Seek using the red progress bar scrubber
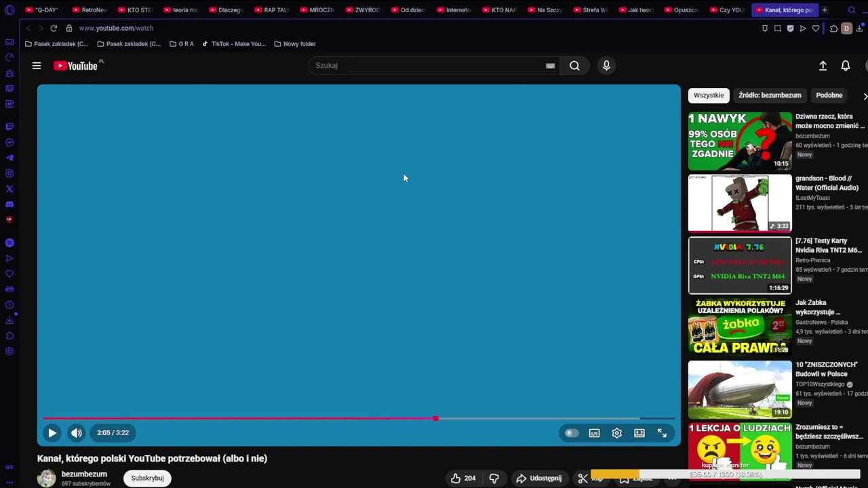 click(435, 419)
